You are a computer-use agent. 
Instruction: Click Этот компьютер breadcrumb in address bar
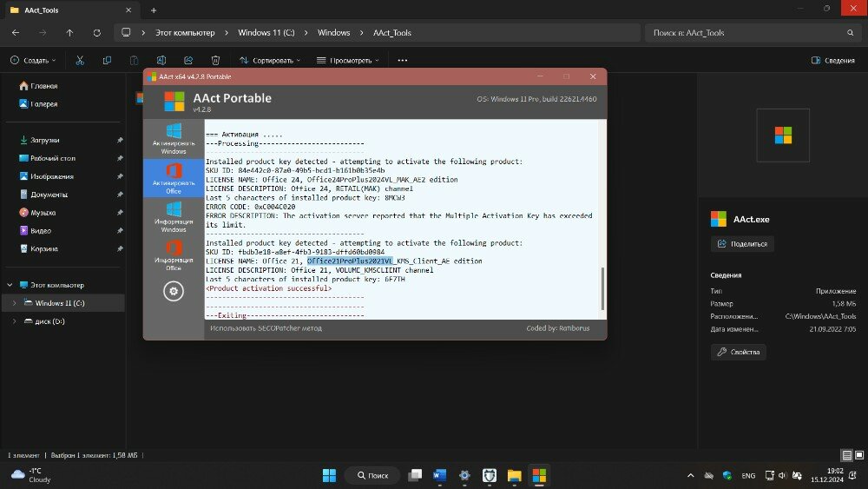185,33
